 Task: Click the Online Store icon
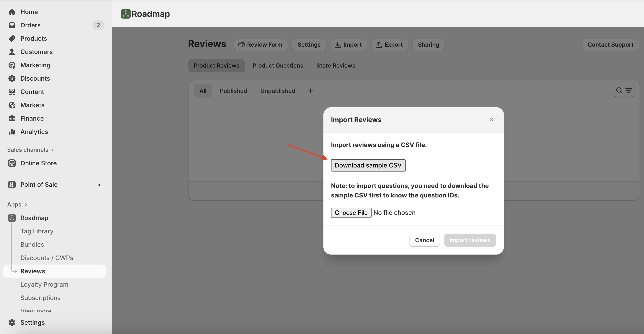[12, 163]
